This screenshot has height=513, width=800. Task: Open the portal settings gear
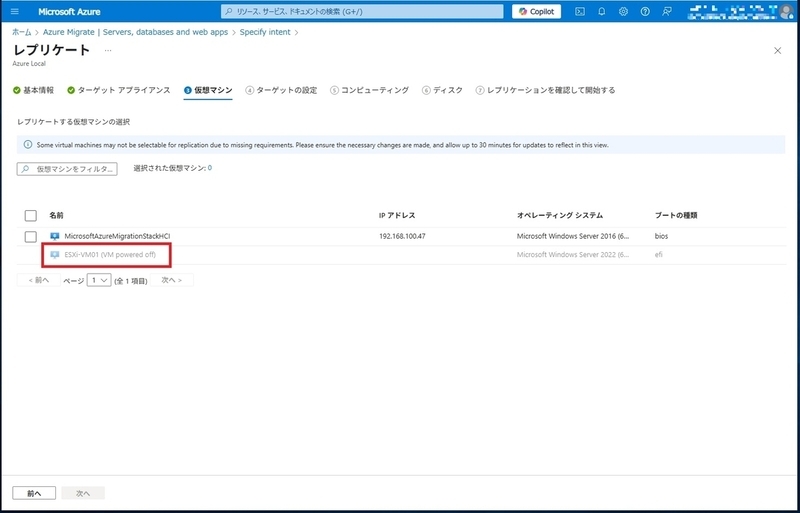pos(623,11)
